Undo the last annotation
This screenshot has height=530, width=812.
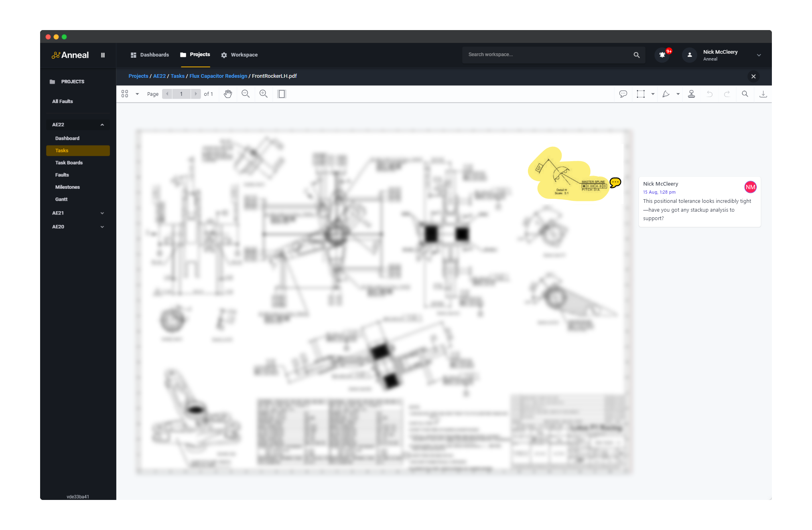pyautogui.click(x=710, y=94)
